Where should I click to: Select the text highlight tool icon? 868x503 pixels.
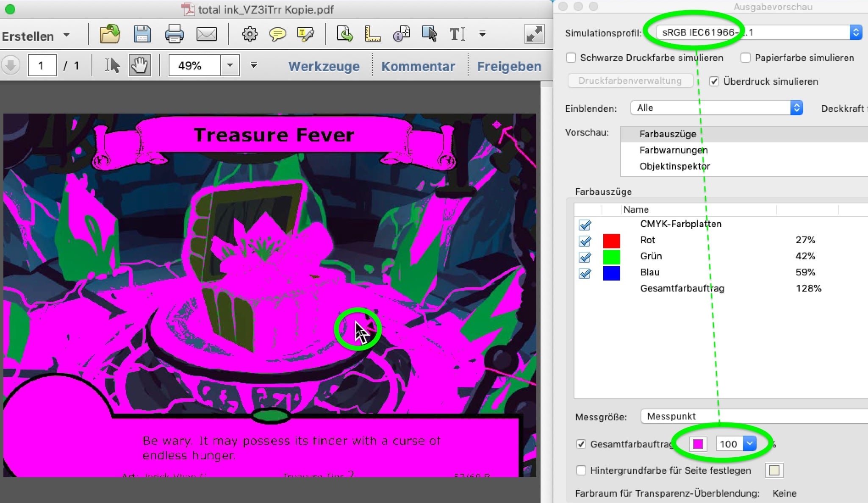click(305, 34)
